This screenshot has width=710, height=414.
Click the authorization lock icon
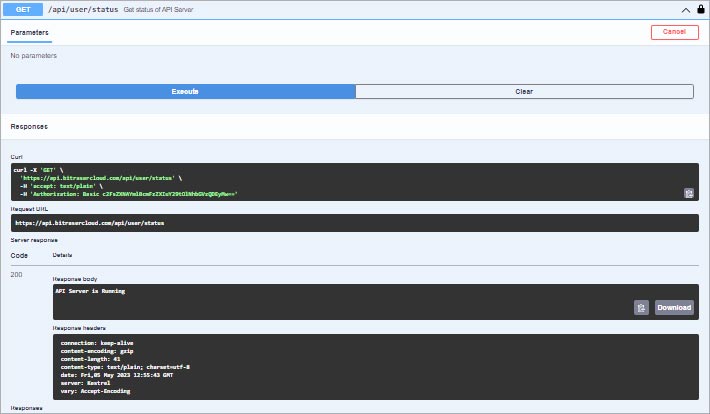click(x=700, y=9)
